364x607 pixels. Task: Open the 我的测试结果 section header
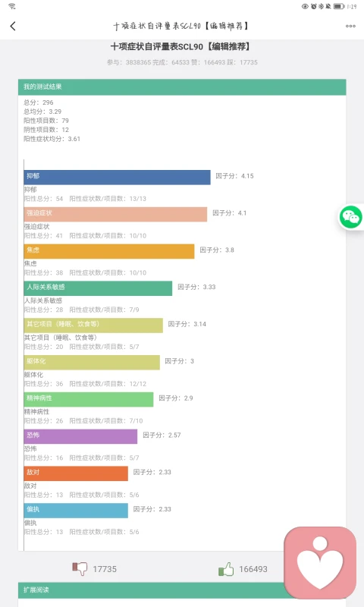pos(182,87)
